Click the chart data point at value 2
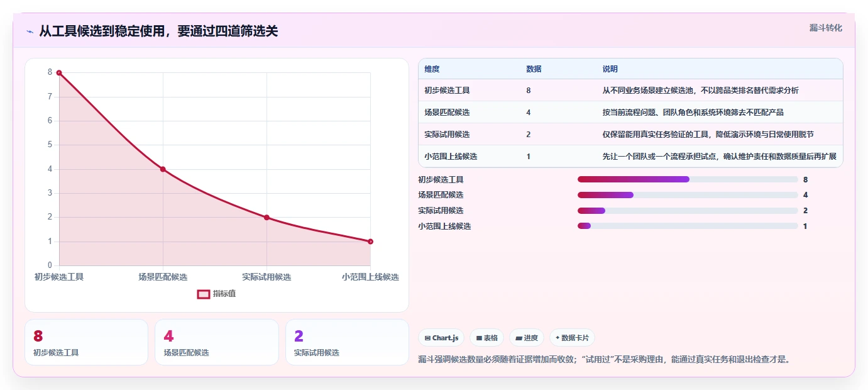Screen dimensions: 868x390 point(266,218)
